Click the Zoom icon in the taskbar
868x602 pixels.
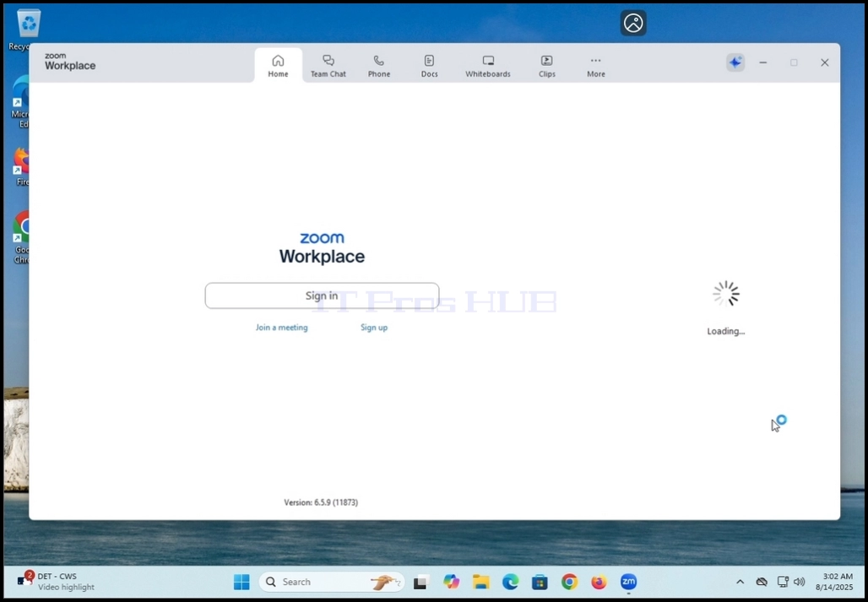tap(628, 582)
